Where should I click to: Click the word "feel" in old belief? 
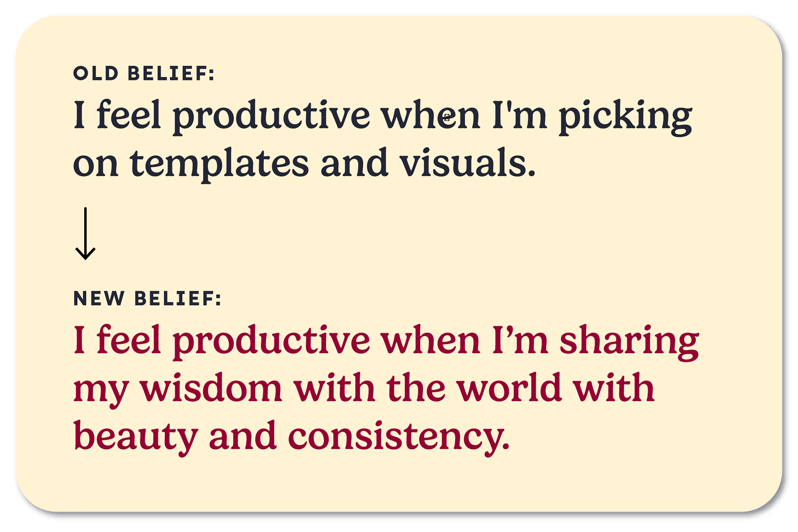(x=128, y=115)
